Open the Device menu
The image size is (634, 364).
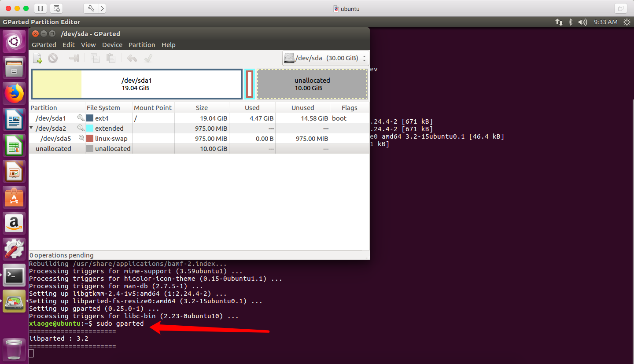pos(112,45)
